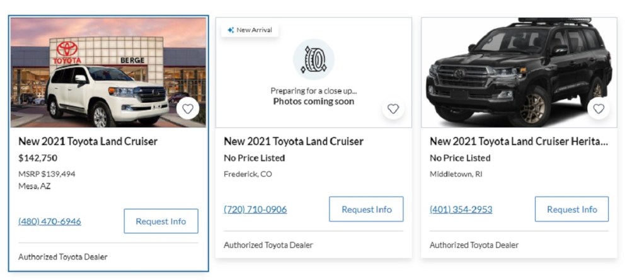The width and height of the screenshot is (644, 280).
Task: Request Info for the Mesa, AZ listing
Action: click(x=161, y=221)
